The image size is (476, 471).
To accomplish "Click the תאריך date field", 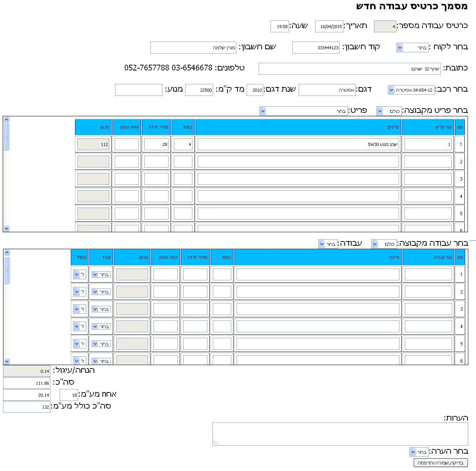I will coord(329,27).
